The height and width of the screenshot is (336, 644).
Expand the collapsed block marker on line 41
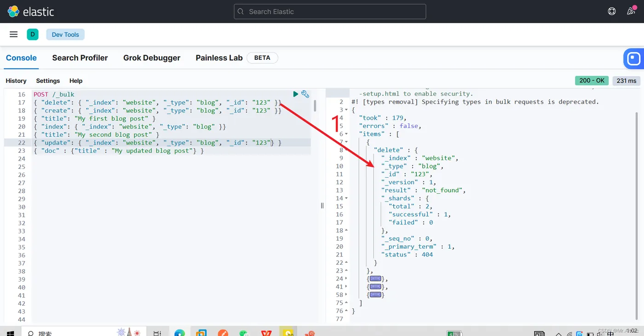point(375,287)
